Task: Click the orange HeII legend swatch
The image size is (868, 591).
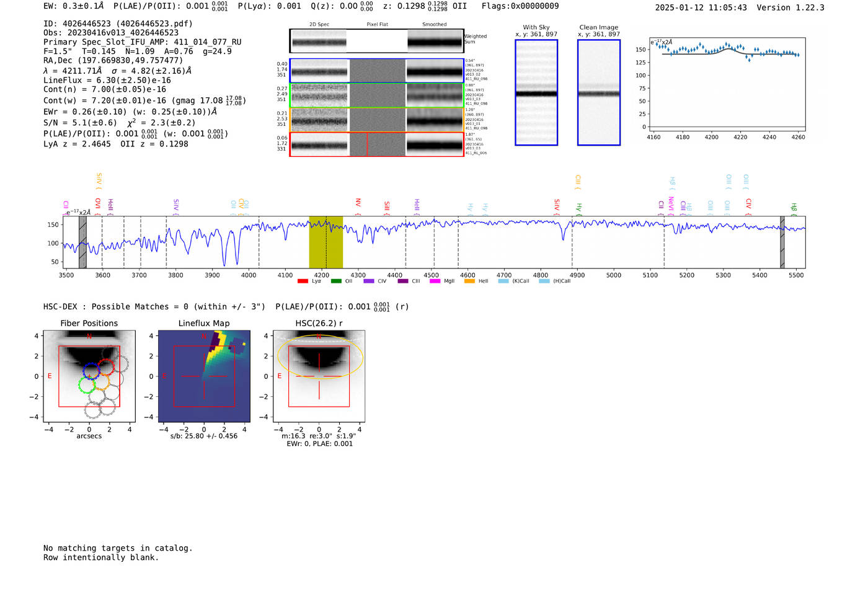Action: [469, 281]
